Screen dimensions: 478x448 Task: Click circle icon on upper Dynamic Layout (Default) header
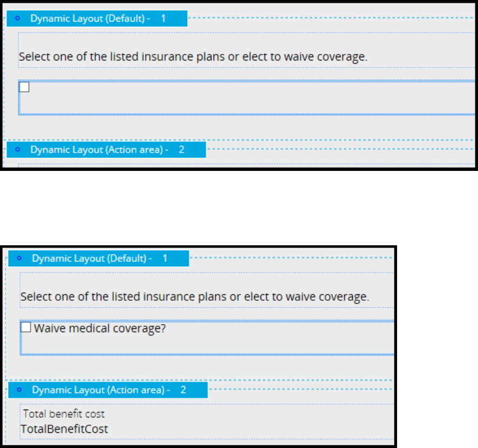[x=17, y=18]
